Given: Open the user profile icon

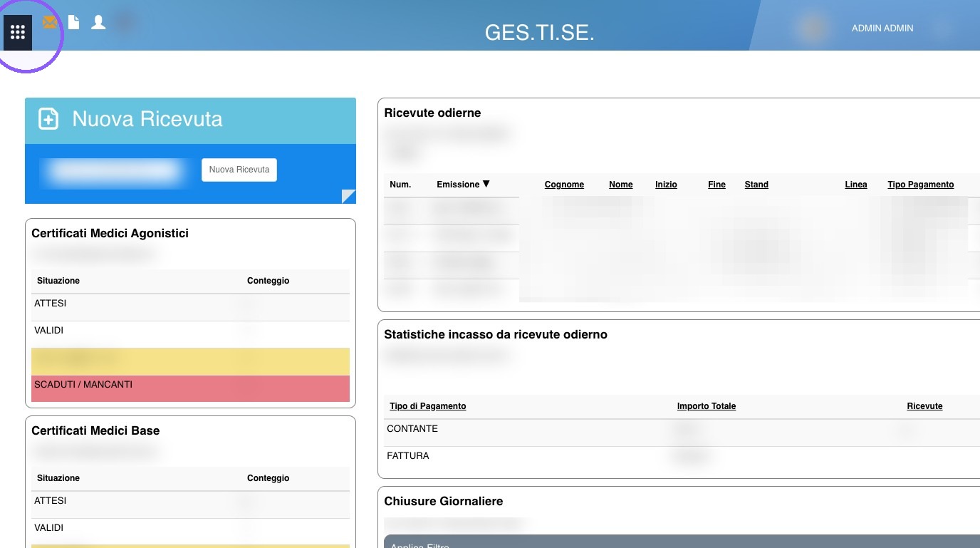Looking at the screenshot, I should point(98,22).
